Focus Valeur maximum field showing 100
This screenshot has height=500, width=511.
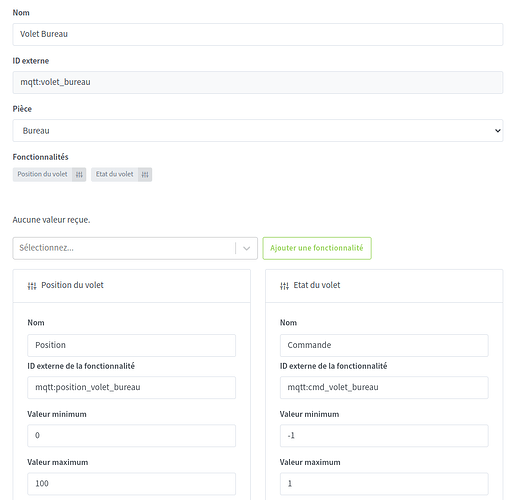(x=131, y=484)
